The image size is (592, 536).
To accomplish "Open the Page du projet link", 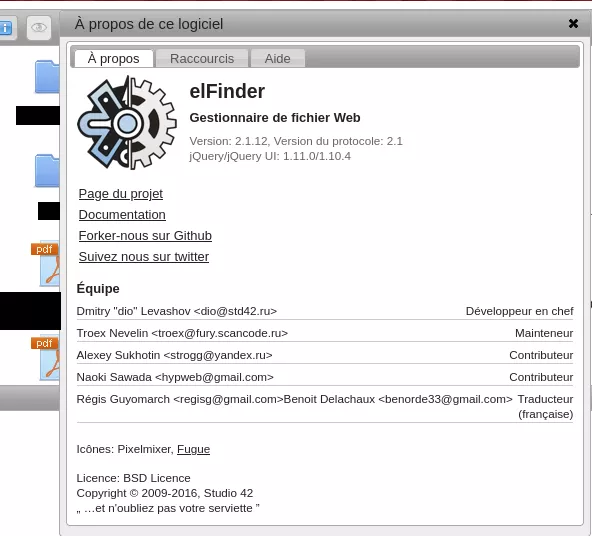I will click(x=121, y=194).
